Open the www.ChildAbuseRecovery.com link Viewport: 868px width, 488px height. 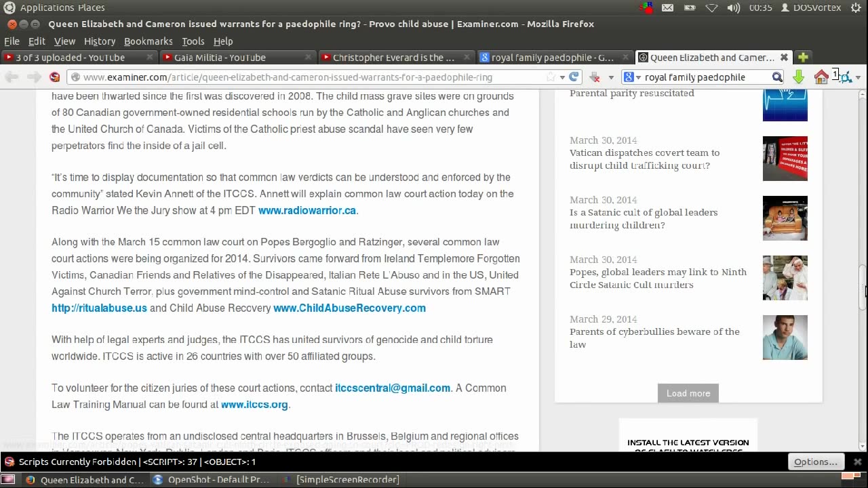[349, 308]
